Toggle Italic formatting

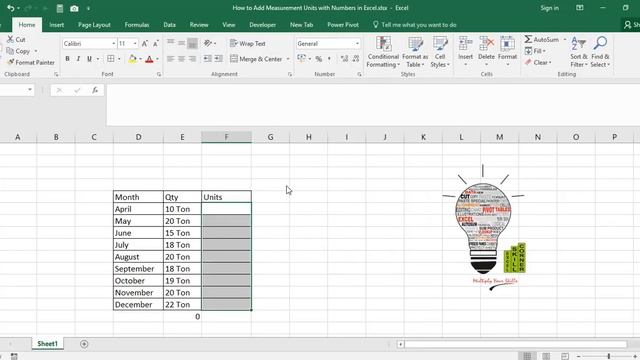point(78,59)
